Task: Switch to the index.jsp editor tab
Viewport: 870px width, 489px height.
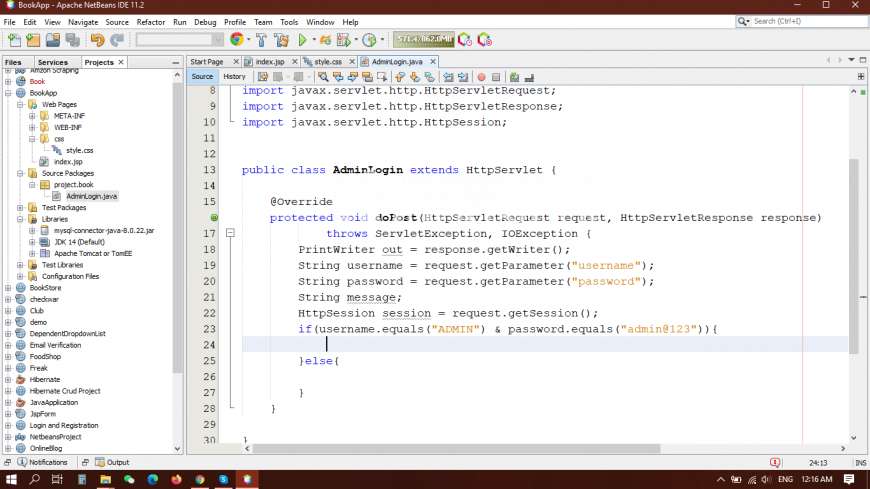Action: point(270,62)
